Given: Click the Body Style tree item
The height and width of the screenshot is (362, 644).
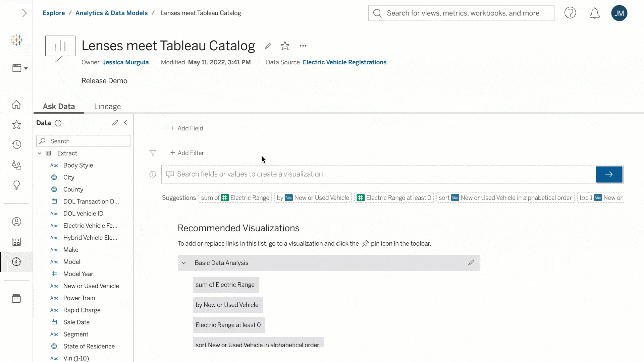Looking at the screenshot, I should pyautogui.click(x=78, y=165).
